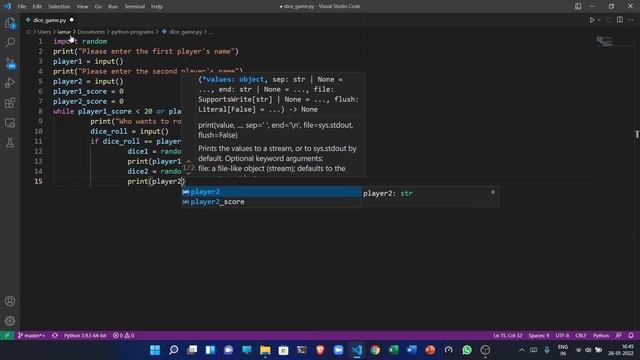Screen dimensions: 640x360
Task: Open the Search view in the activity bar
Action: 10,42
